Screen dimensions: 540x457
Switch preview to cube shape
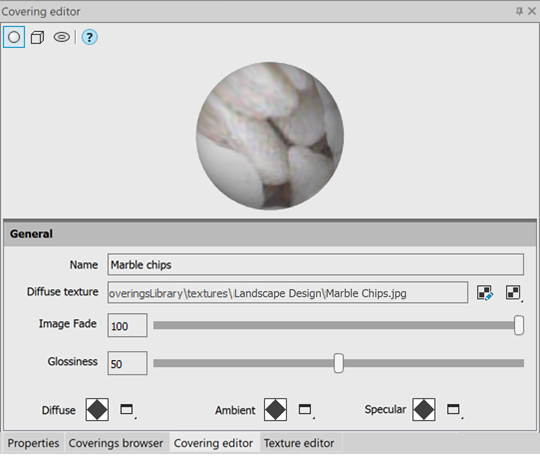(x=37, y=37)
